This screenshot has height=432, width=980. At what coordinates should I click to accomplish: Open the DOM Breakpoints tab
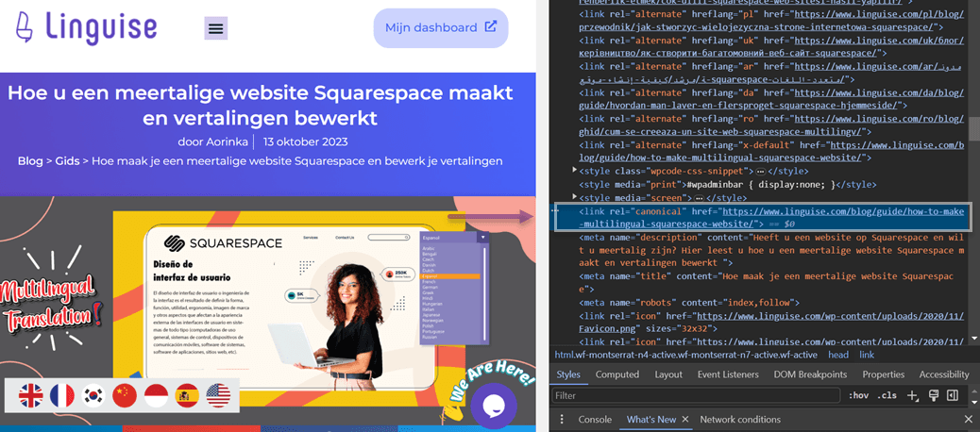tap(810, 374)
